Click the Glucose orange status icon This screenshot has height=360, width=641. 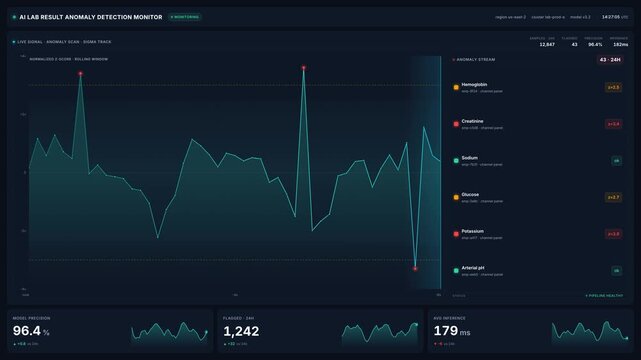point(456,197)
